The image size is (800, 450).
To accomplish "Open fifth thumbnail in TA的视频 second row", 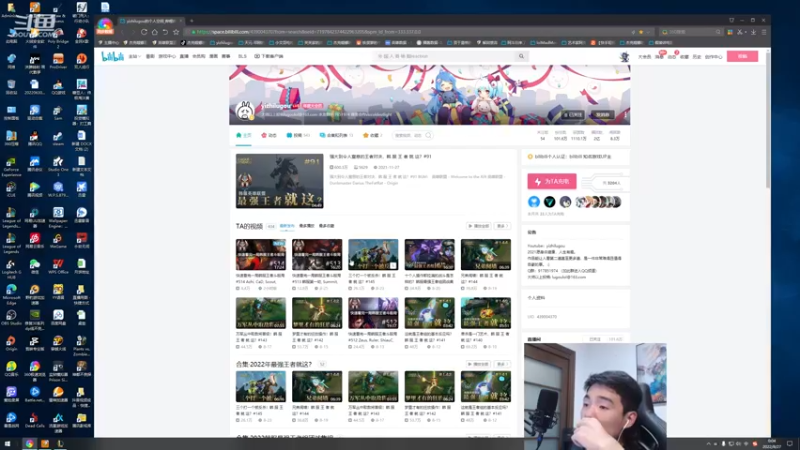I will click(485, 313).
